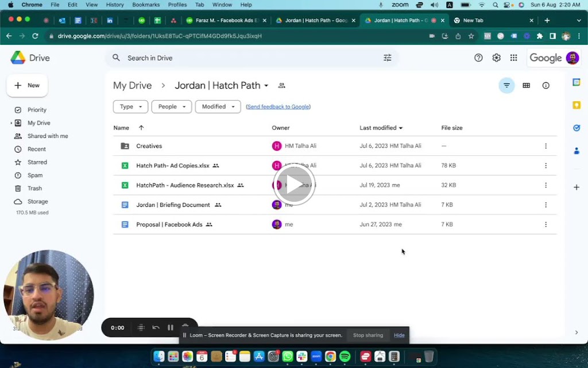Click the shared folder people icon beside folder title
588x368 pixels.
coord(281,86)
